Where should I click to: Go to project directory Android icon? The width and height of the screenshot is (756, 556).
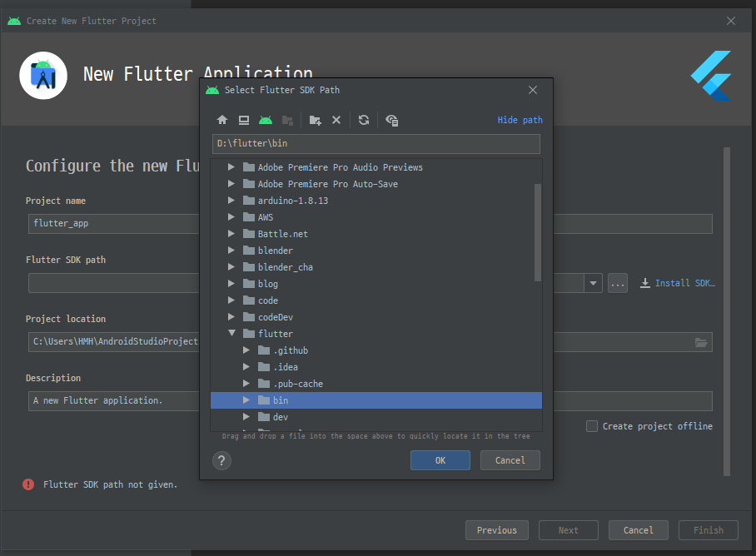tap(266, 120)
